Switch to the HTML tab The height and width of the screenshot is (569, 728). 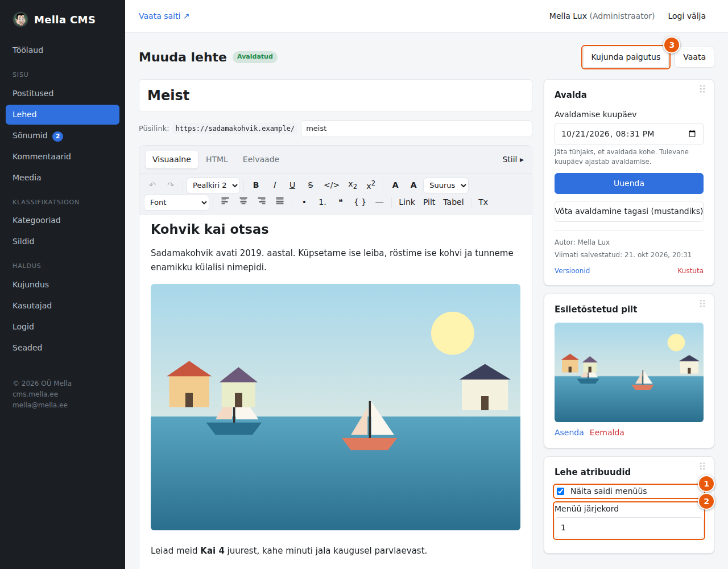click(217, 159)
